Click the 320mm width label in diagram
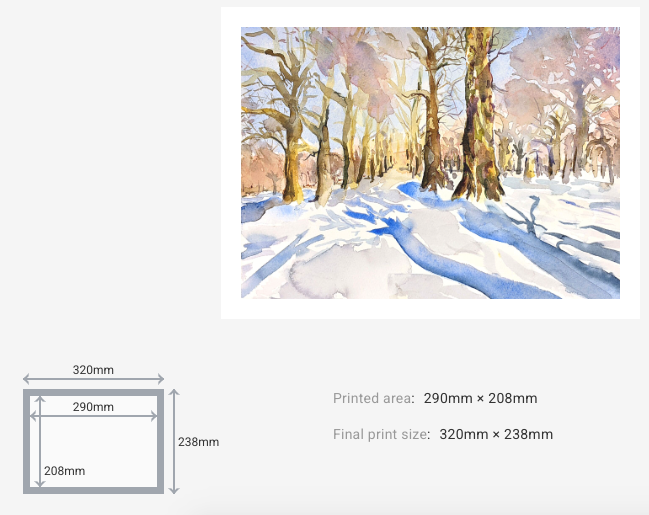Screen dimensions: 649x515 93,370
